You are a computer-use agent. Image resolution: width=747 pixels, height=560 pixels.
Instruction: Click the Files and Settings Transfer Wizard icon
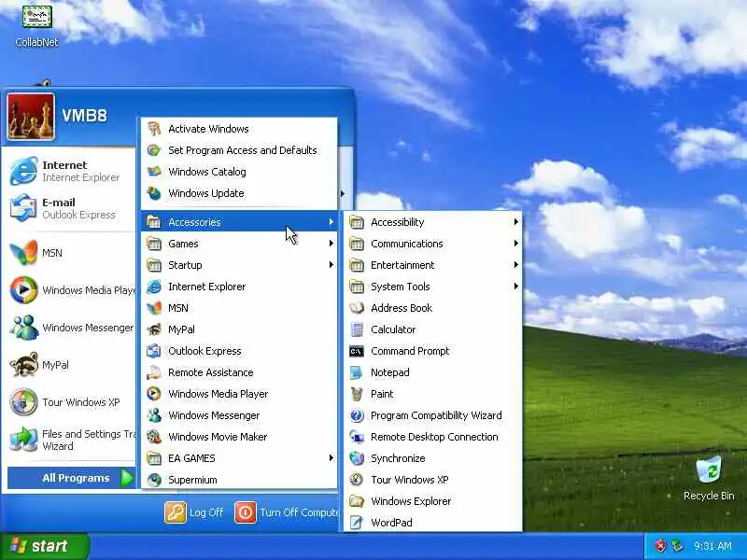click(24, 440)
